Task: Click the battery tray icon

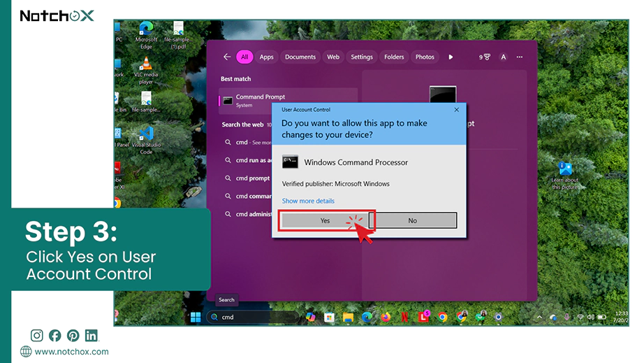Action: tap(602, 317)
